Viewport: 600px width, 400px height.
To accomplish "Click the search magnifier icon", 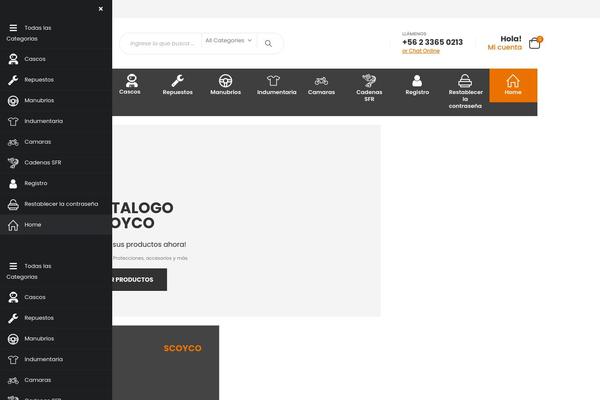I will [x=268, y=44].
